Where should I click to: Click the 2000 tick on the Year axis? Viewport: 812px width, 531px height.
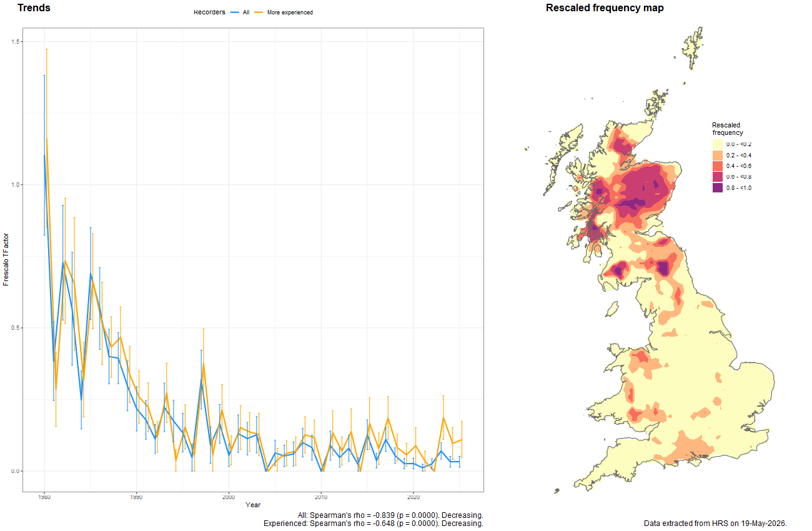pyautogui.click(x=229, y=497)
